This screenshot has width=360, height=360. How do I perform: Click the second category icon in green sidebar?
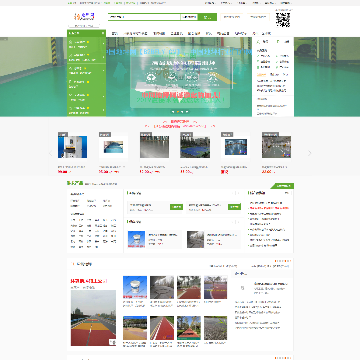tap(70, 55)
